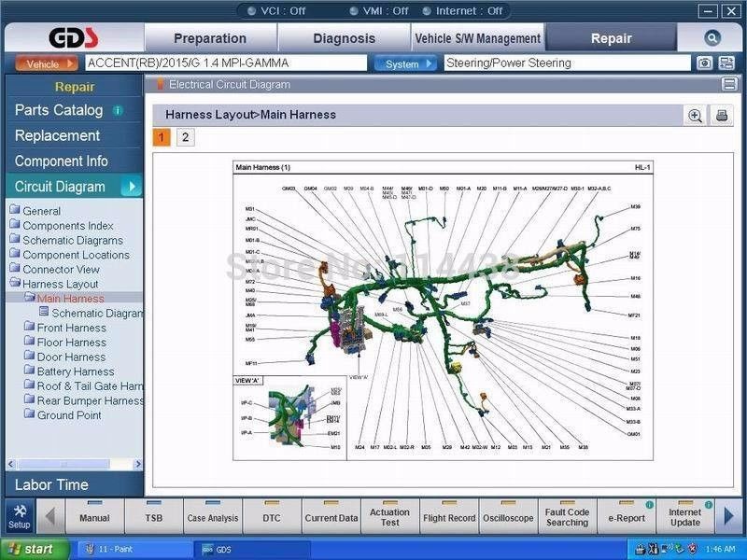Open Fault Code Searching
The image size is (747, 560).
pos(567,517)
